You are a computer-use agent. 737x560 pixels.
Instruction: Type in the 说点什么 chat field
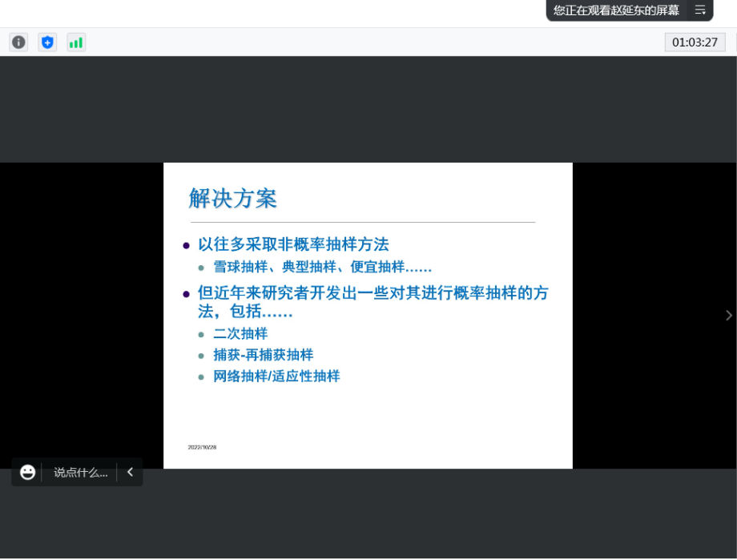point(80,473)
